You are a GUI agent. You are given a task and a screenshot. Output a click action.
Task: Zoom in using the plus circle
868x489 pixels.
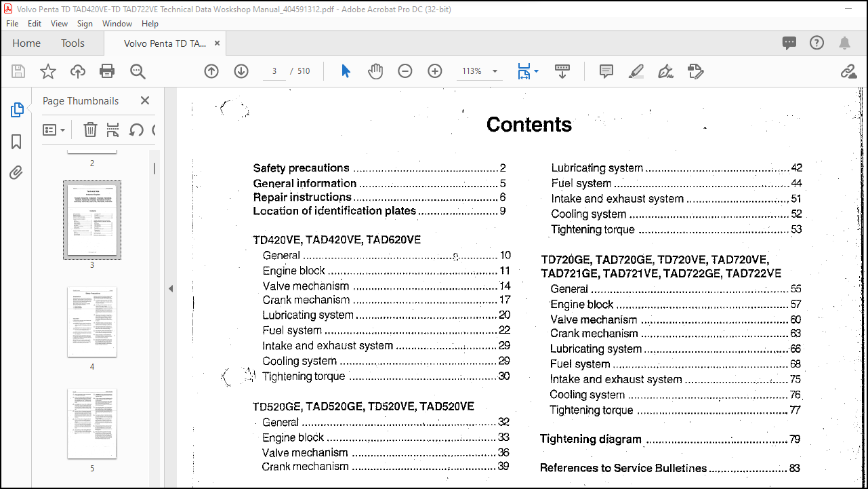tap(435, 71)
